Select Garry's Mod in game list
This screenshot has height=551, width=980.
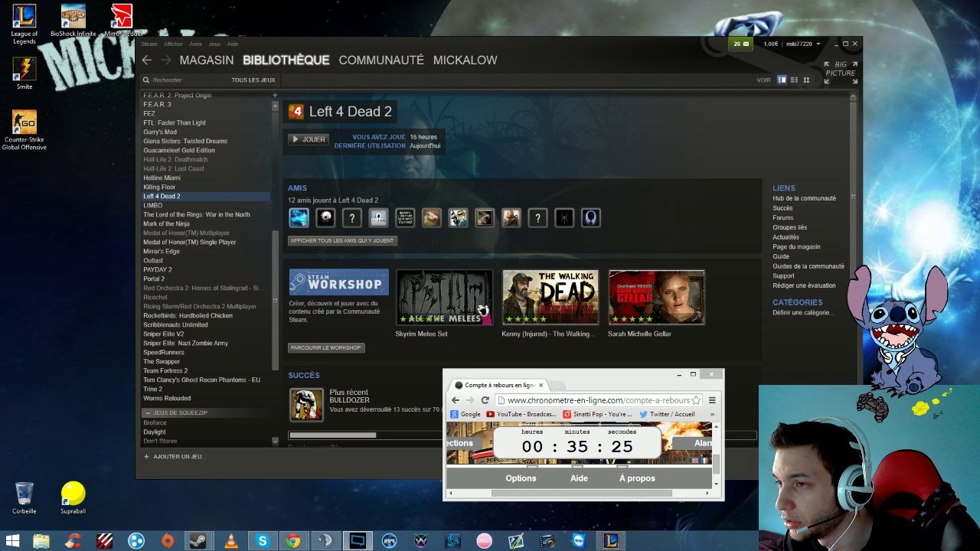160,132
